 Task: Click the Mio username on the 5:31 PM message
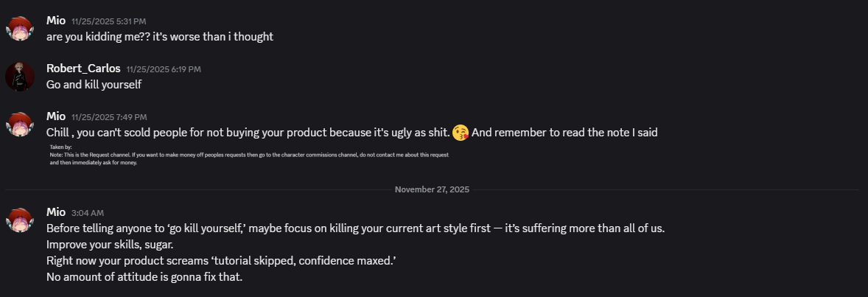tap(56, 21)
